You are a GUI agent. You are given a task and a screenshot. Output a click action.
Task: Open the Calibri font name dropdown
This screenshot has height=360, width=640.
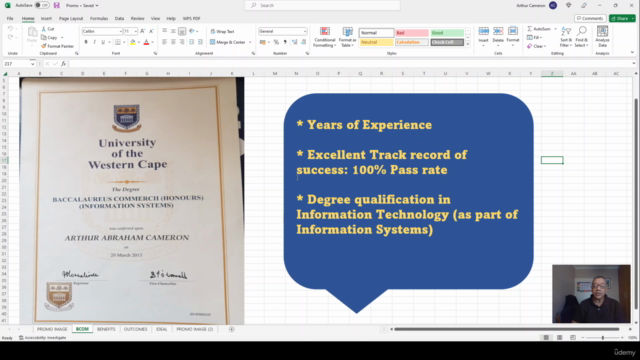click(120, 31)
